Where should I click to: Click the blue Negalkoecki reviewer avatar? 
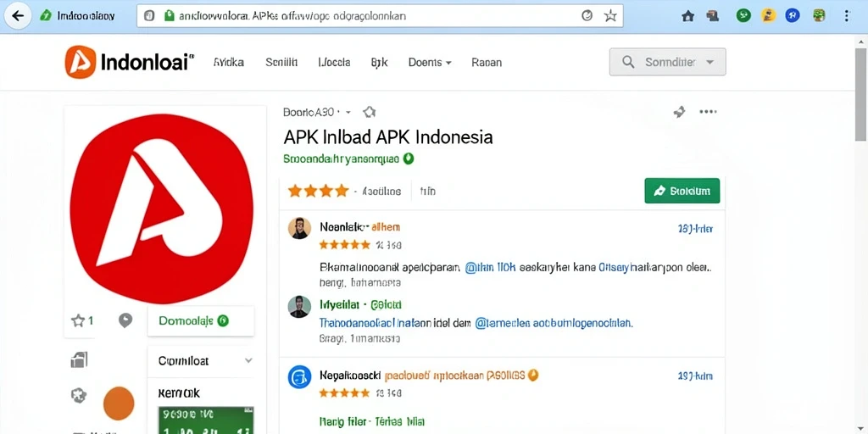pyautogui.click(x=299, y=377)
